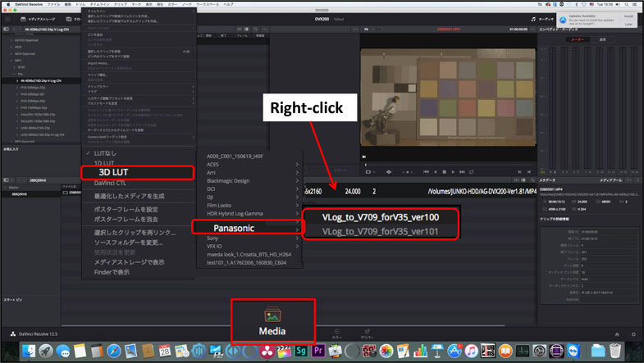644x363 pixels.
Task: Click 選択したクリップを再リンク menu entry
Action: point(135,233)
